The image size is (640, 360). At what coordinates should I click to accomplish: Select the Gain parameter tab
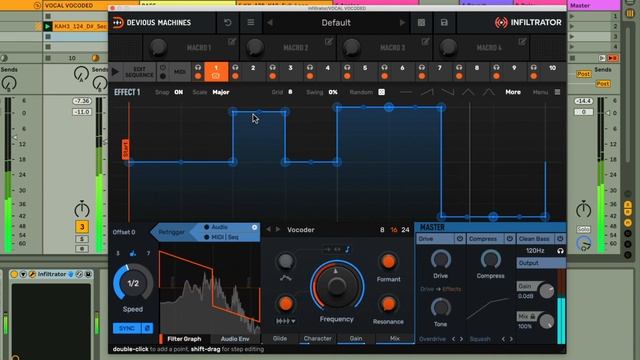(x=356, y=338)
